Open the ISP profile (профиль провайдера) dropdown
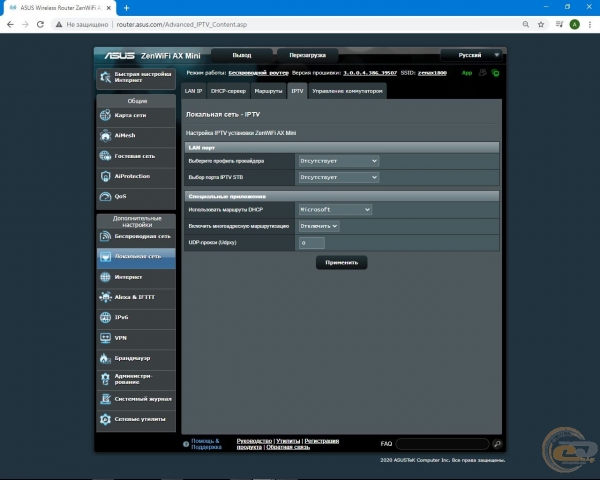The image size is (600, 480). [339, 161]
